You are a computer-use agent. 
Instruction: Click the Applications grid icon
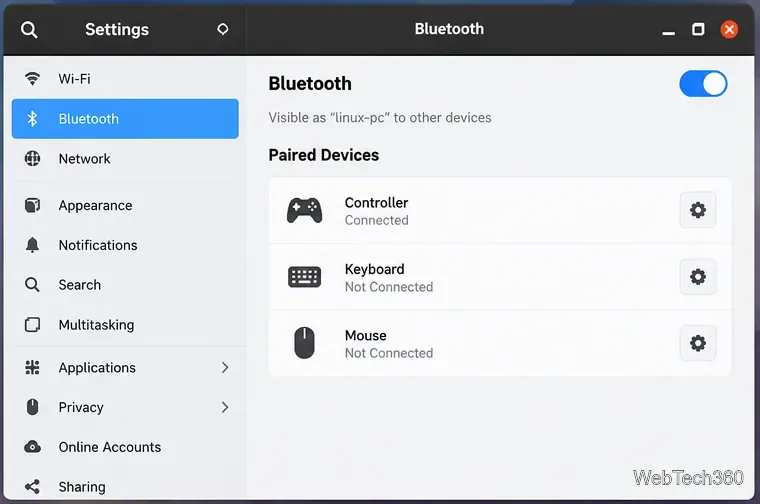(x=32, y=367)
